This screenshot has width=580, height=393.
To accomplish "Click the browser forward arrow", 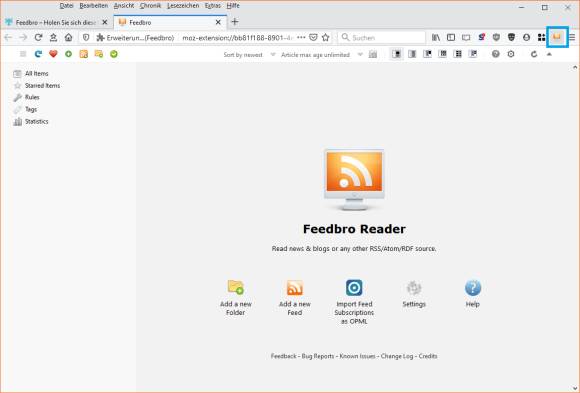I will point(23,37).
